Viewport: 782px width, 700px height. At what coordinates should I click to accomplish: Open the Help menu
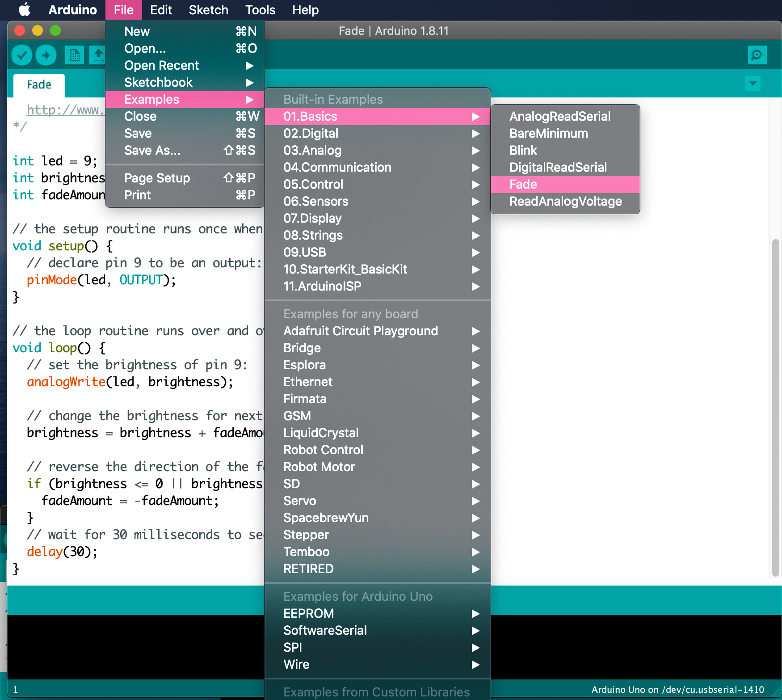(x=305, y=10)
